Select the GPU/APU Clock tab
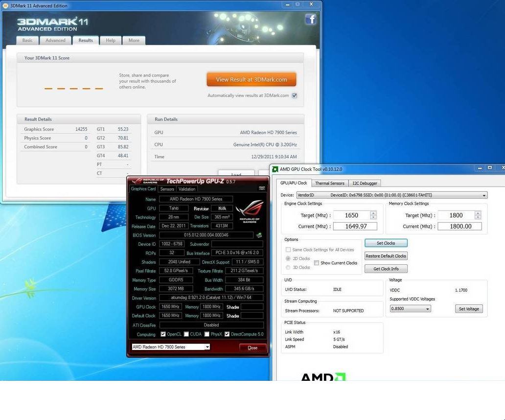Viewport: 505px width, 420px height. [294, 183]
